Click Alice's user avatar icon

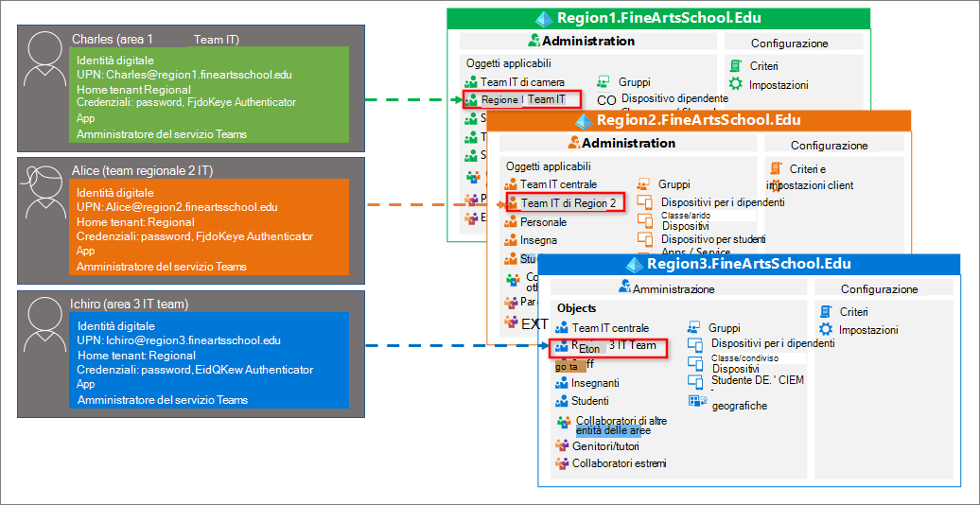point(45,191)
